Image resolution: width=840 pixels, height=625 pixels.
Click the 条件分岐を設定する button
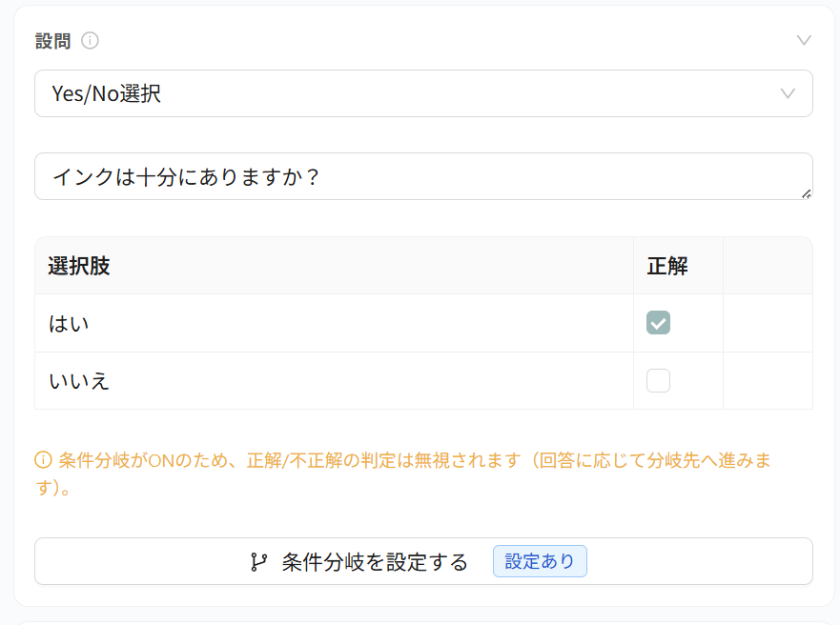[x=423, y=561]
